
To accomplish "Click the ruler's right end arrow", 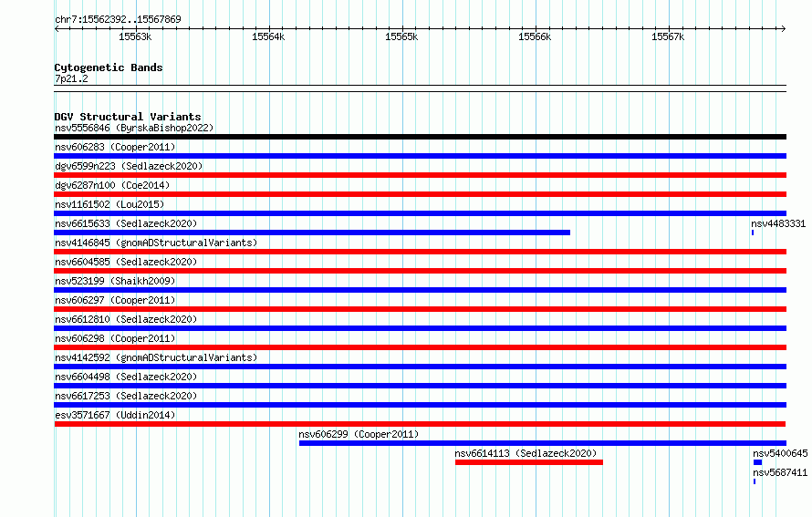I will (784, 29).
